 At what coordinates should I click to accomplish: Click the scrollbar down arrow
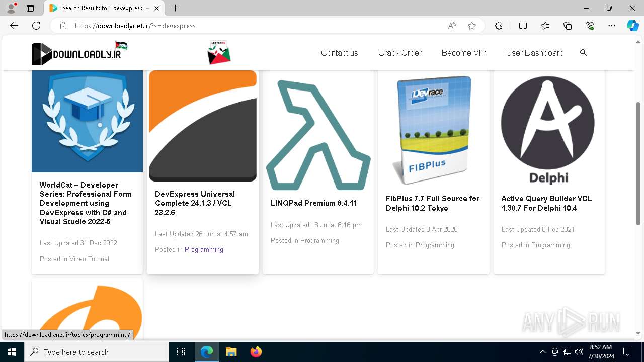click(638, 333)
